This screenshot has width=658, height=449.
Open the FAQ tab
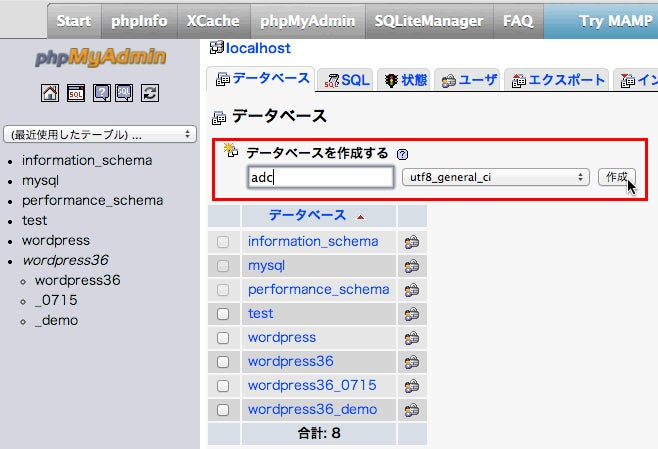[518, 21]
